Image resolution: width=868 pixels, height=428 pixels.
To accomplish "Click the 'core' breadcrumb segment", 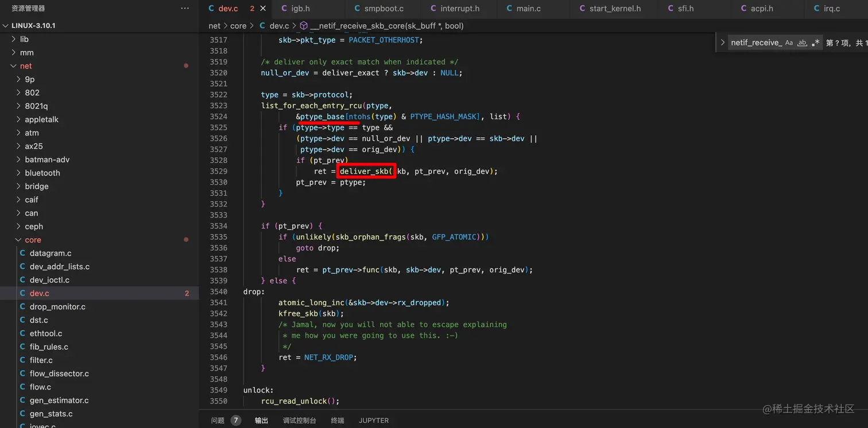I will click(x=238, y=26).
